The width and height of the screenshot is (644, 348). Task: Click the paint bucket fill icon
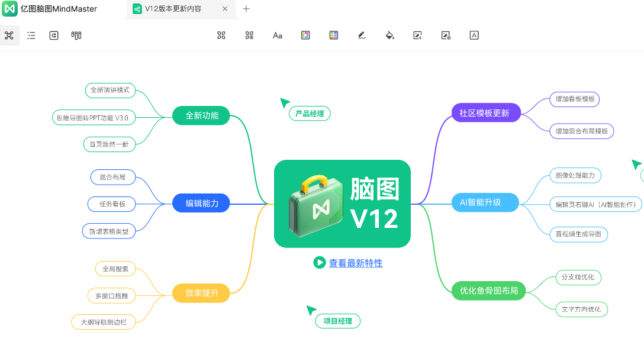click(389, 35)
